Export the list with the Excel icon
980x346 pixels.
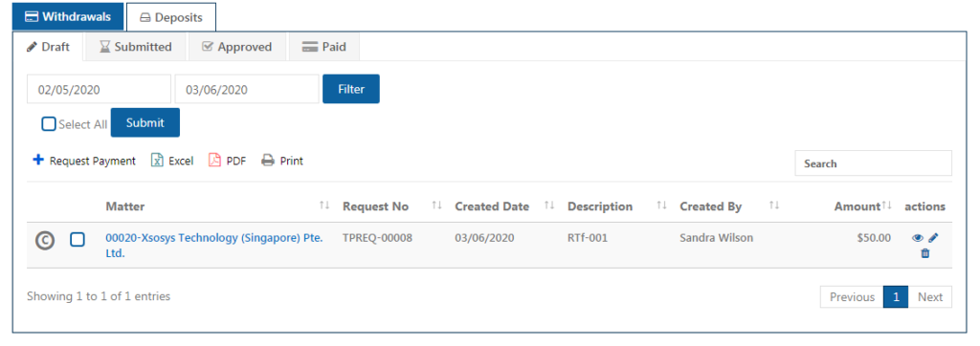158,161
